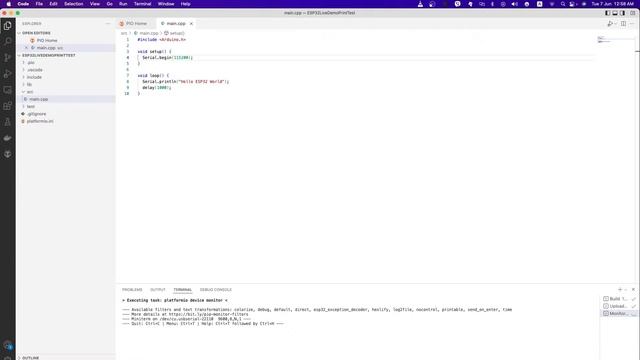
Task: Open Spotlight search in menu bar
Action: click(563, 4)
